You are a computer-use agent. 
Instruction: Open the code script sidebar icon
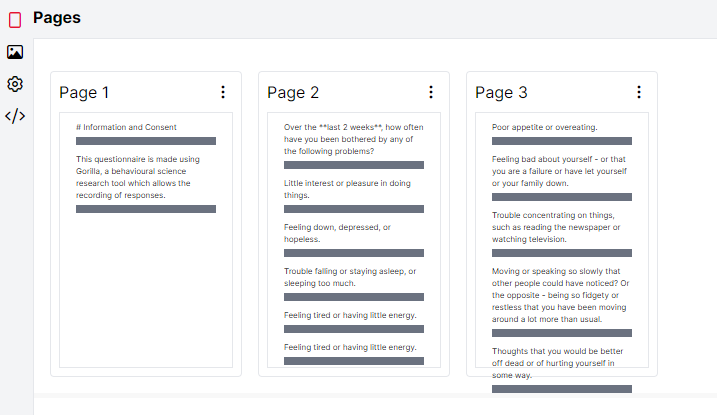tap(15, 116)
